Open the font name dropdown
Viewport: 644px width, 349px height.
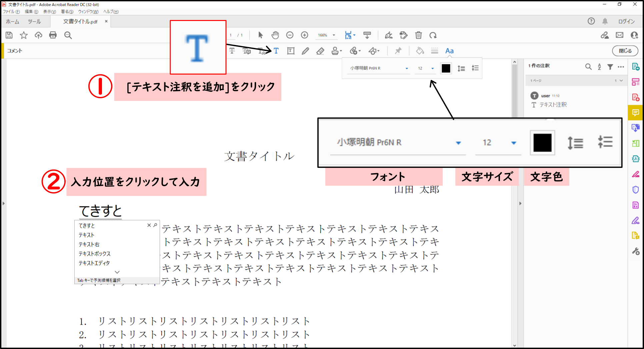click(x=406, y=69)
